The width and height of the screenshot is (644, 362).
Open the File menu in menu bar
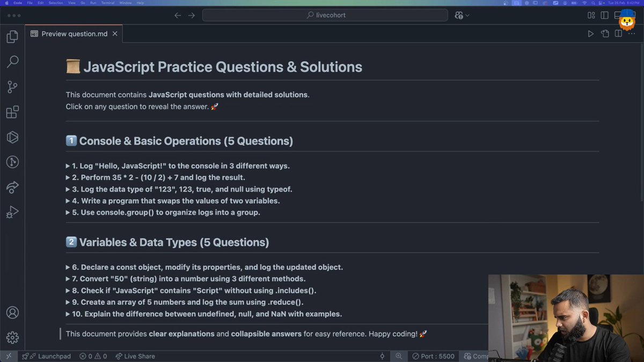click(x=30, y=3)
